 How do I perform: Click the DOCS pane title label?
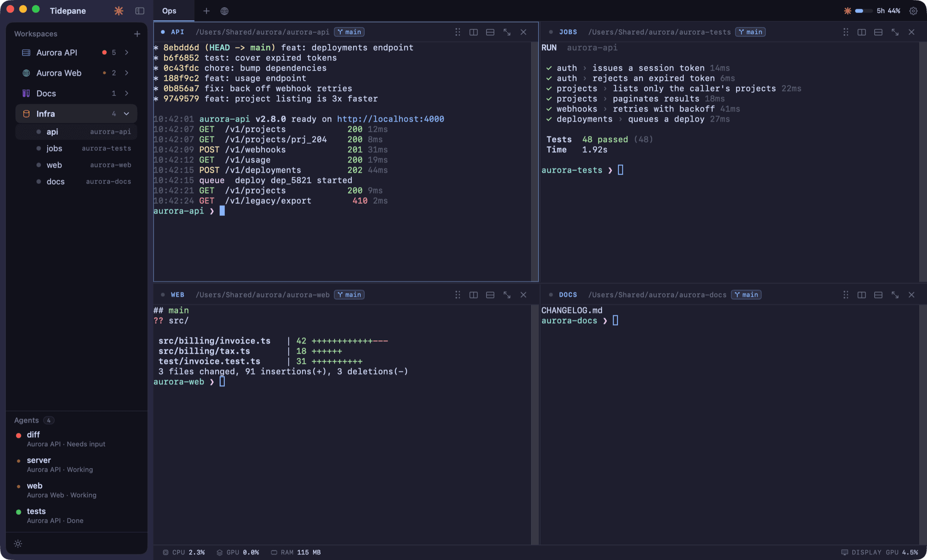[x=568, y=295]
